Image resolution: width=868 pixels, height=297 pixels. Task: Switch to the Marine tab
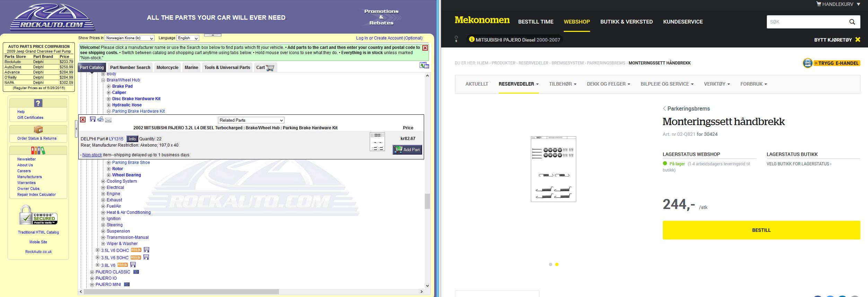(191, 68)
